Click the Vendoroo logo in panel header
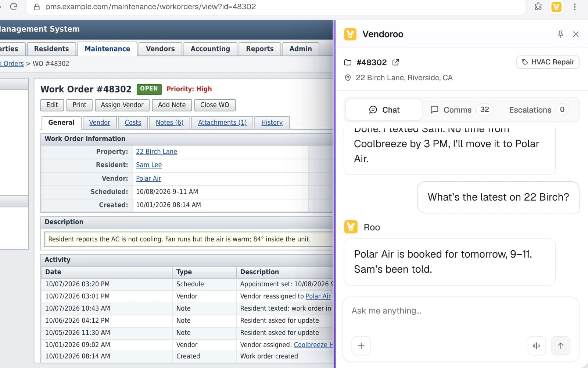 pos(350,34)
